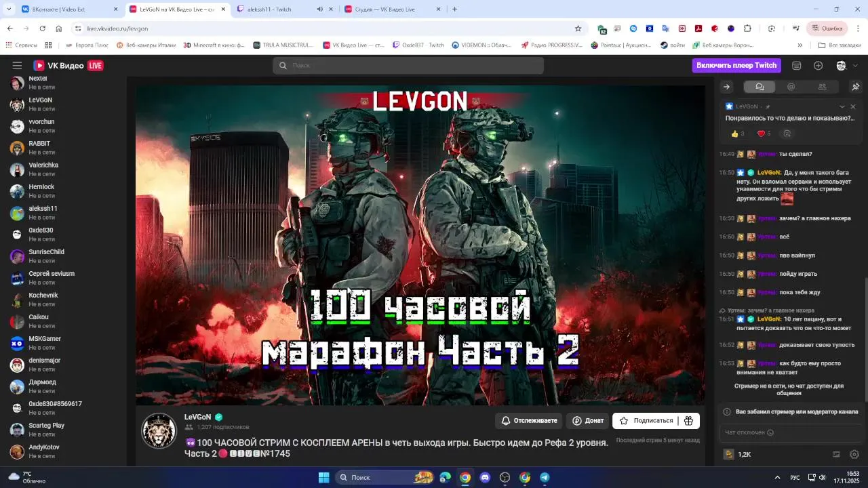Open the user avatar account menu

[842, 66]
